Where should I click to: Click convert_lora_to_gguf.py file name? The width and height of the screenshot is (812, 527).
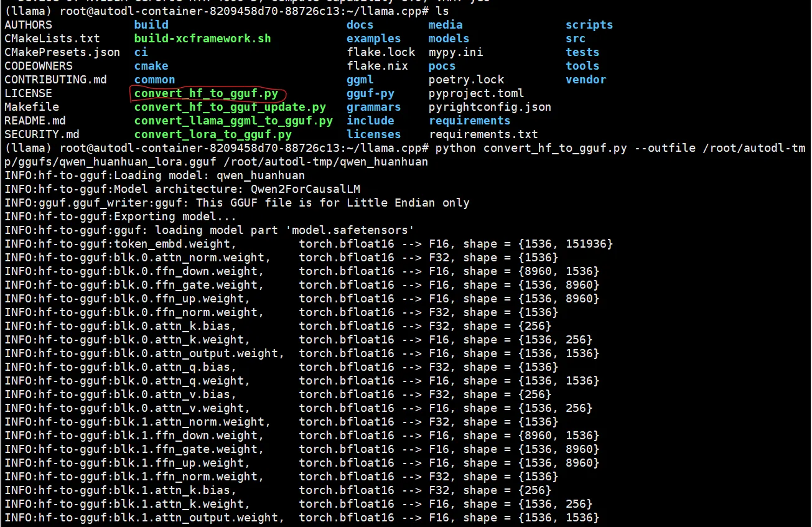click(213, 134)
